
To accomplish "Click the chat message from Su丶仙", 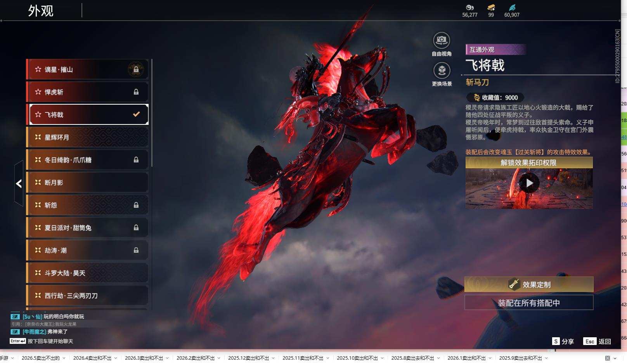I will (x=53, y=317).
